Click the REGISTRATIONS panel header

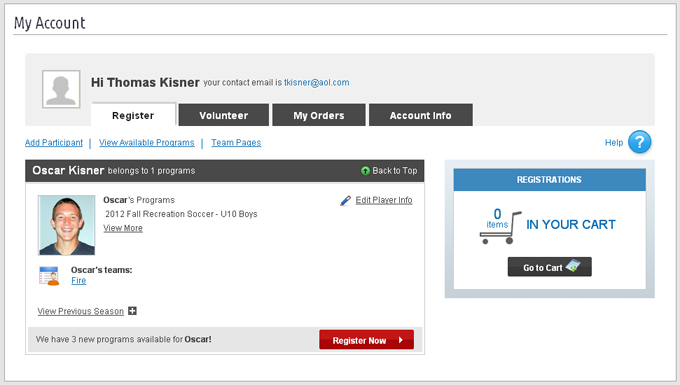(549, 179)
